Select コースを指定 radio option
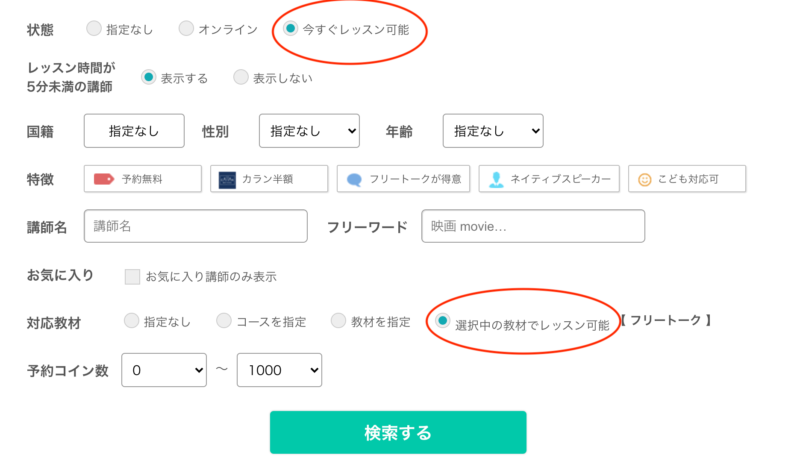Image resolution: width=800 pixels, height=464 pixels. [224, 321]
